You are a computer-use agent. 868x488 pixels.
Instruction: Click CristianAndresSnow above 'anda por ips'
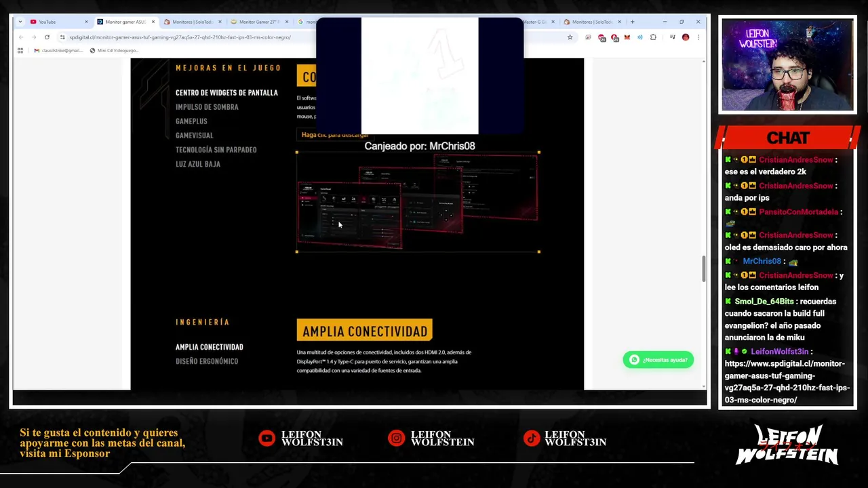(795, 186)
